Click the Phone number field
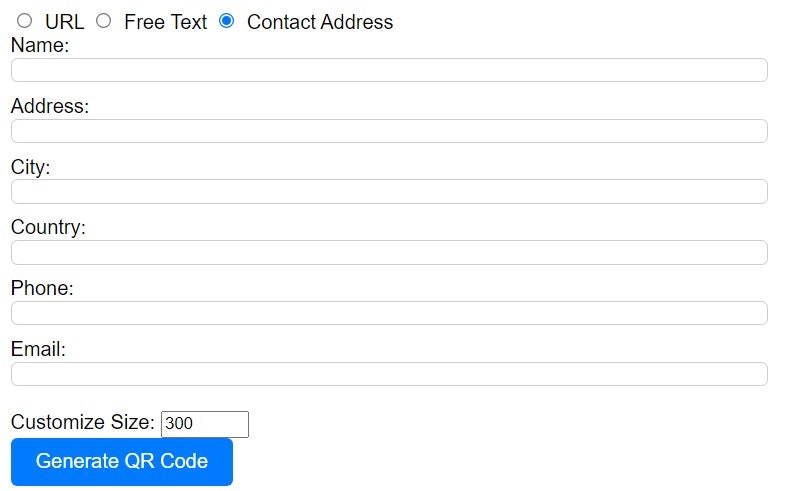This screenshot has width=785, height=491. pyautogui.click(x=389, y=313)
